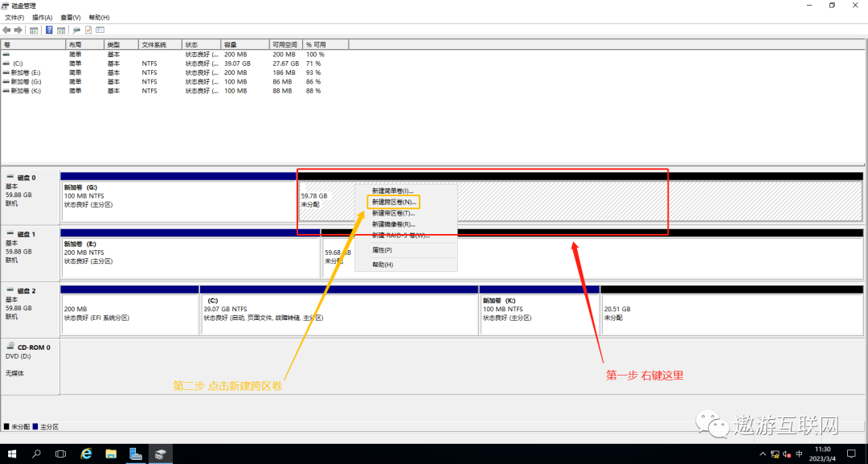Image resolution: width=868 pixels, height=464 pixels.
Task: Click the blue Help question-mark icon
Action: point(49,30)
